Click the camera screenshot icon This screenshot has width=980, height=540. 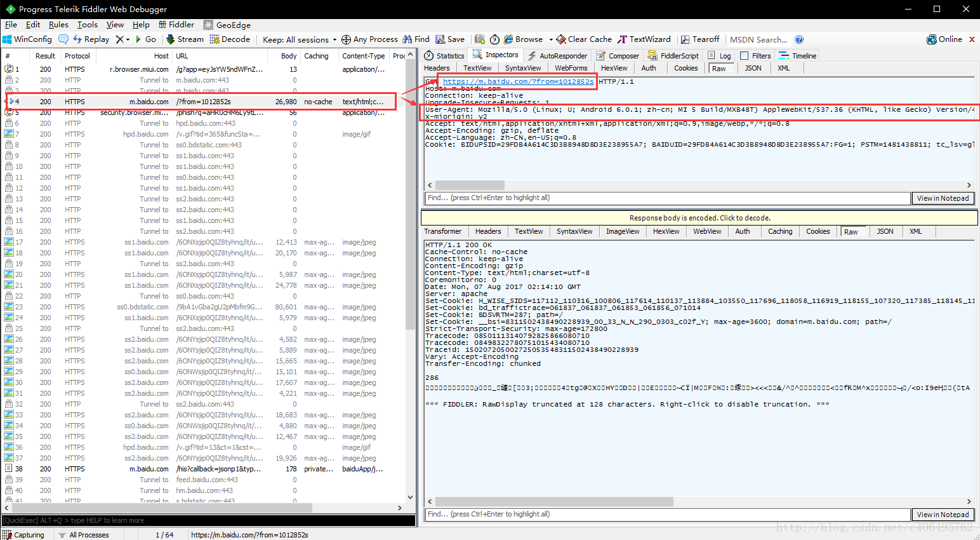coord(480,39)
